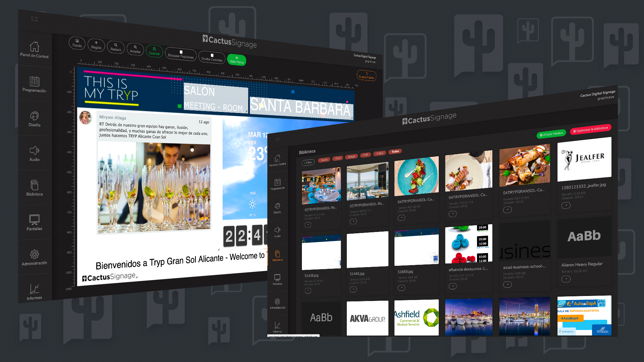Open Informes in the designer window sidebar

[x=34, y=292]
